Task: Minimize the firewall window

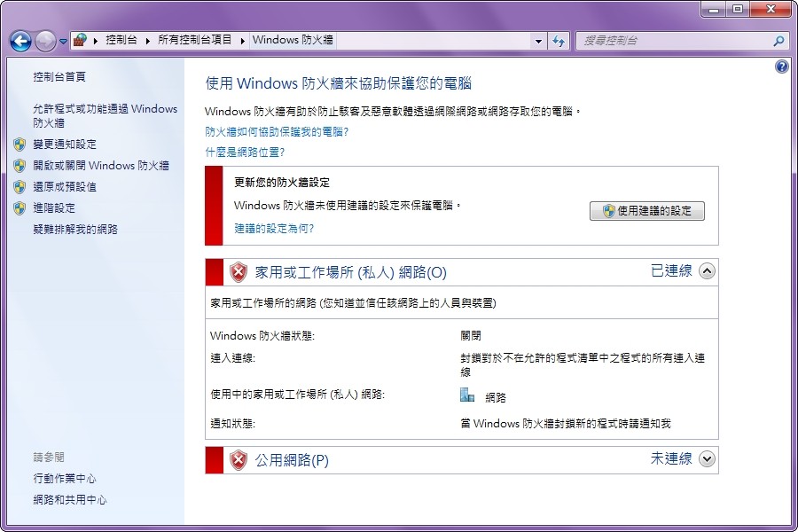Action: [714, 9]
